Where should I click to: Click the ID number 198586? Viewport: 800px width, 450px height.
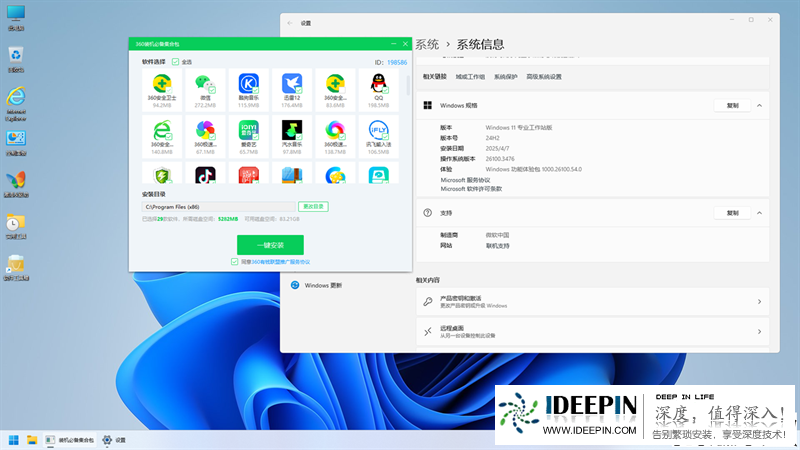[x=397, y=62]
